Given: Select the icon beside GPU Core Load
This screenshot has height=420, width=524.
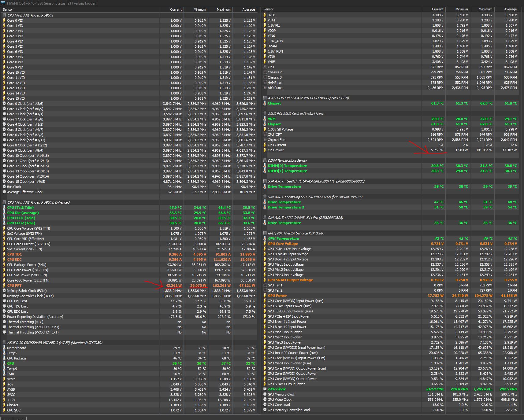Looking at the screenshot, I should tap(265, 405).
